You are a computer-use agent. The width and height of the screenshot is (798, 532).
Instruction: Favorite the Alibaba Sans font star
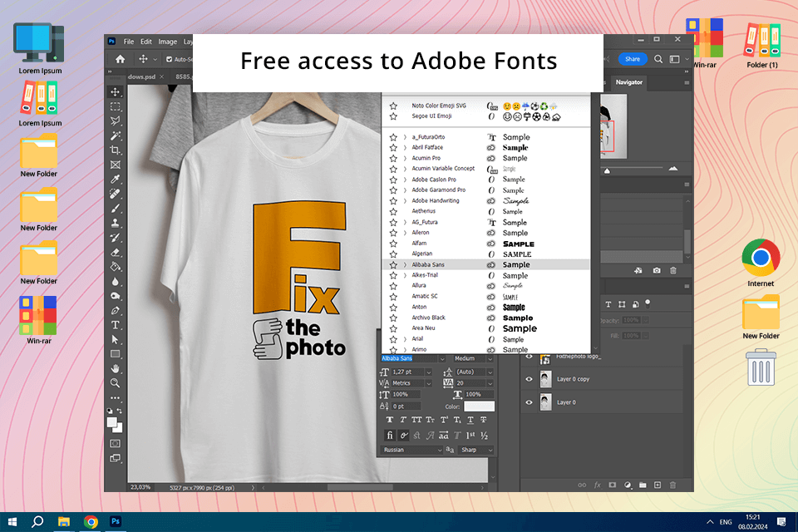(393, 264)
